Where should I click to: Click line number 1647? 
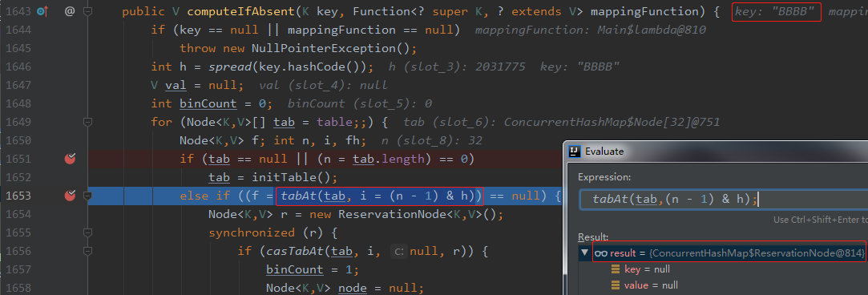pos(18,85)
